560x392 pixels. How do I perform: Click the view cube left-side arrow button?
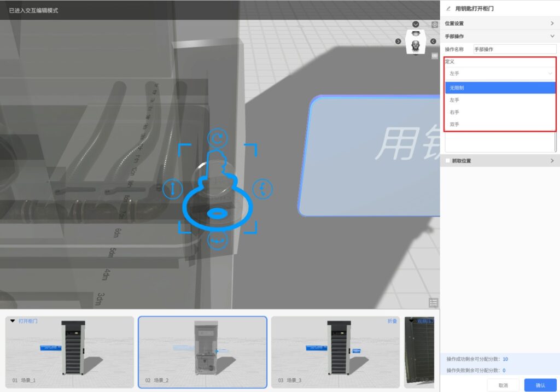coord(398,42)
